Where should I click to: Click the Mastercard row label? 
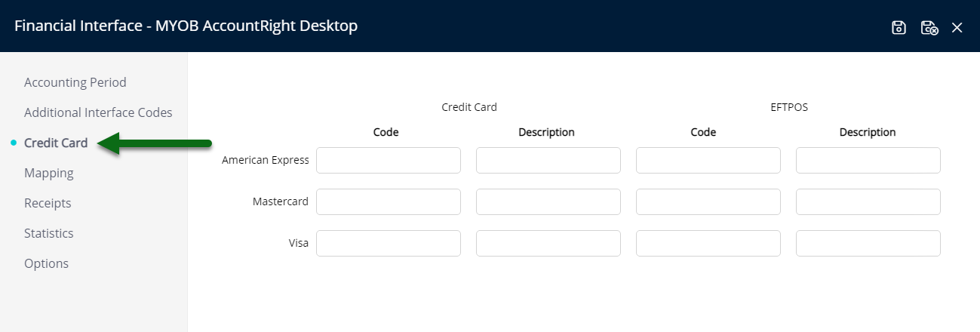click(x=281, y=201)
